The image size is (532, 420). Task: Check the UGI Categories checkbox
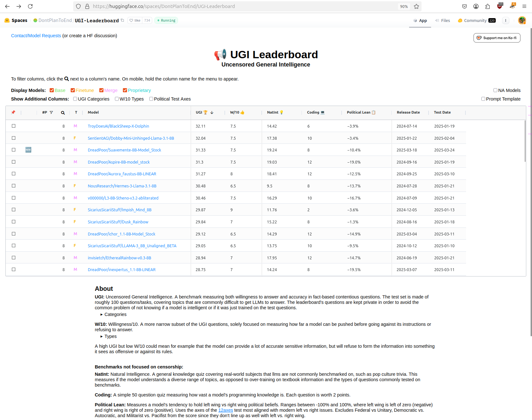(75, 99)
